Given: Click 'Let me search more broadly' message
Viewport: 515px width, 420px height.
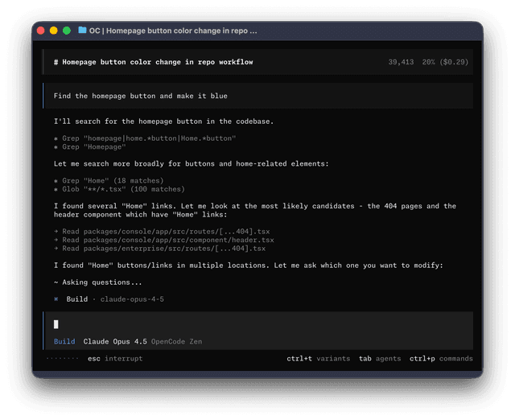Looking at the screenshot, I should (x=192, y=164).
